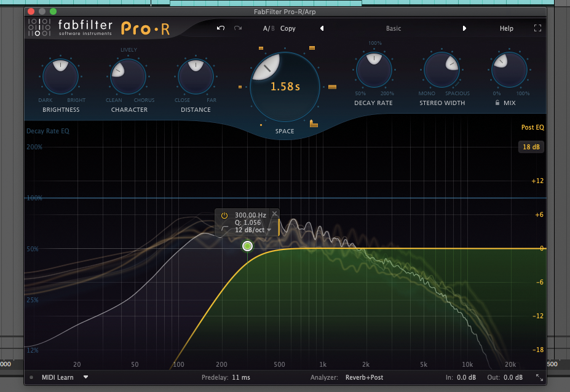Viewport: 570px width, 392px height.
Task: Open the Help menu
Action: tap(506, 28)
